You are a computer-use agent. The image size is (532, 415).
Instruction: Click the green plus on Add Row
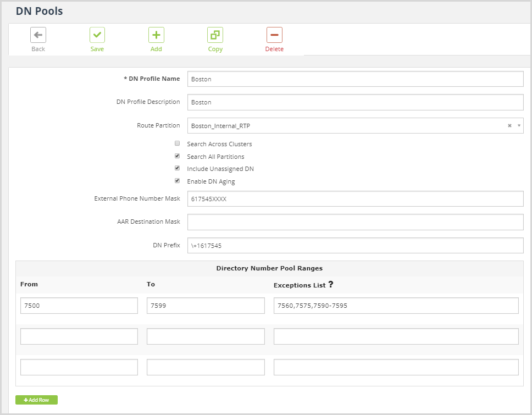click(x=25, y=400)
